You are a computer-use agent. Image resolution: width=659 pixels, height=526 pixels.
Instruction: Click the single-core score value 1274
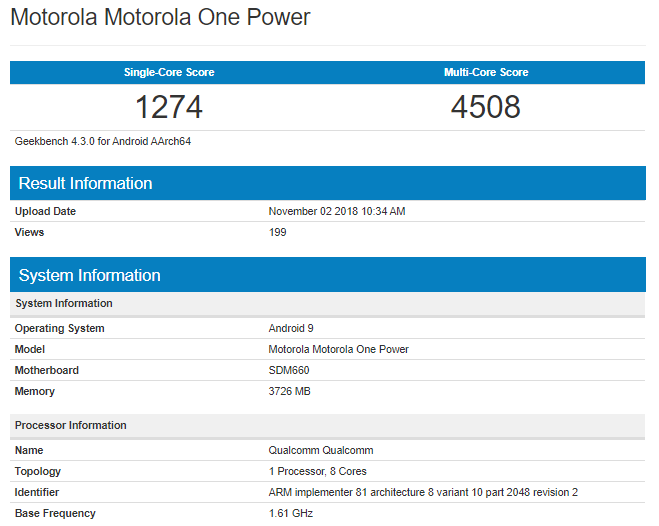pos(169,107)
